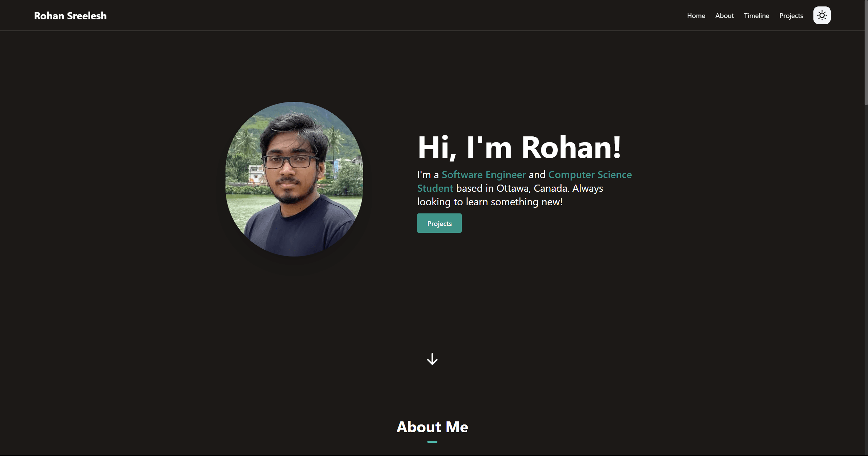Image resolution: width=868 pixels, height=456 pixels.
Task: Open the Home navigation link
Action: tap(696, 16)
